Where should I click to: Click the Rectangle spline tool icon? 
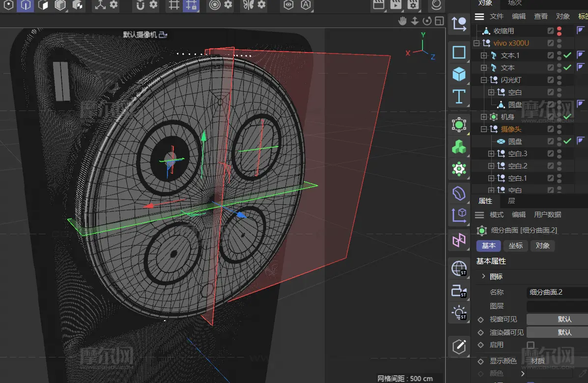(x=459, y=52)
